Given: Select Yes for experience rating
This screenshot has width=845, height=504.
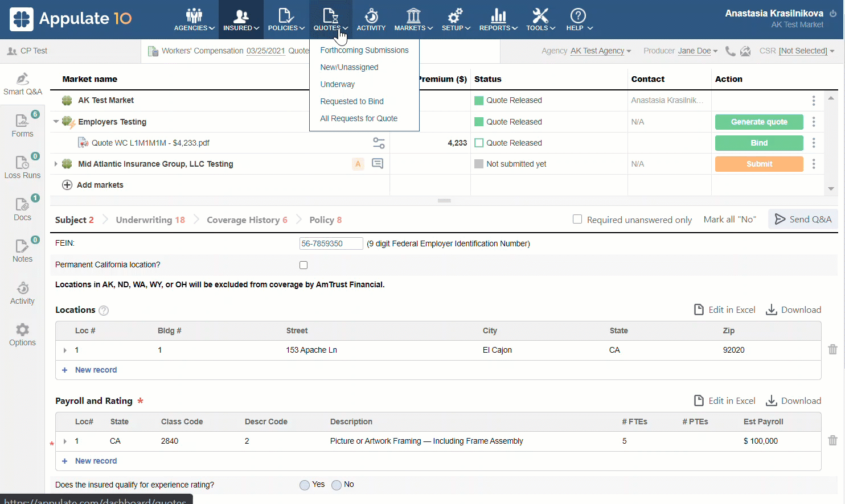Looking at the screenshot, I should pos(305,485).
